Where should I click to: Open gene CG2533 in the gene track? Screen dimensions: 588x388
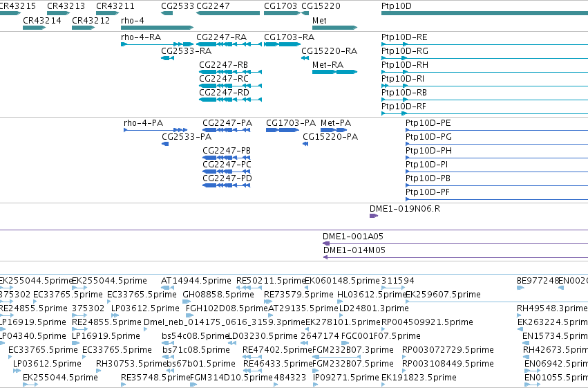coord(167,13)
